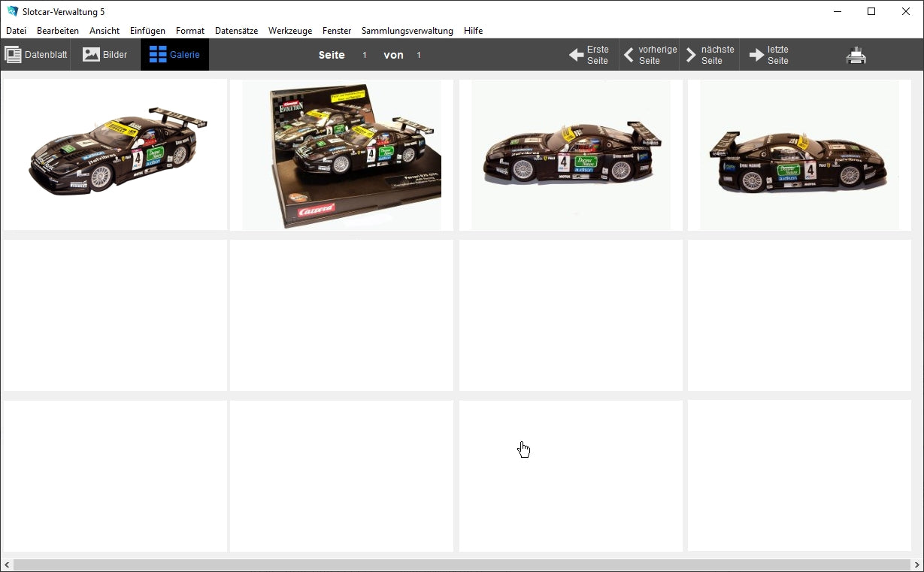Jump to Erste Seite with the arrow icon
924x572 pixels.
(577, 54)
